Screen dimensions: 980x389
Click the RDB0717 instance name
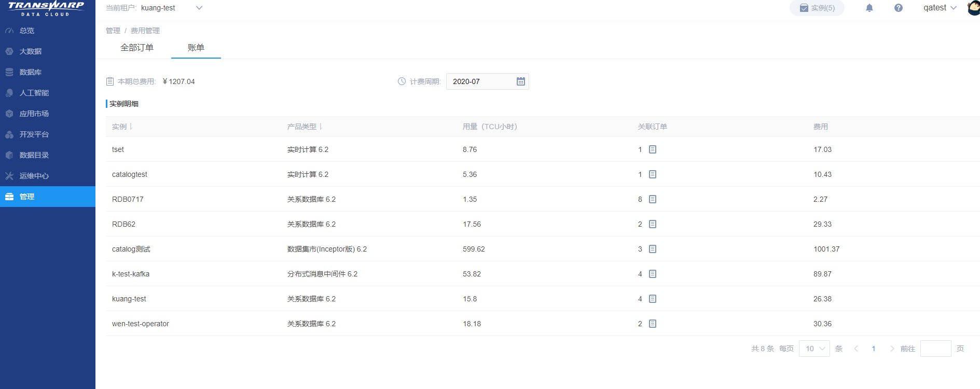pyautogui.click(x=128, y=199)
